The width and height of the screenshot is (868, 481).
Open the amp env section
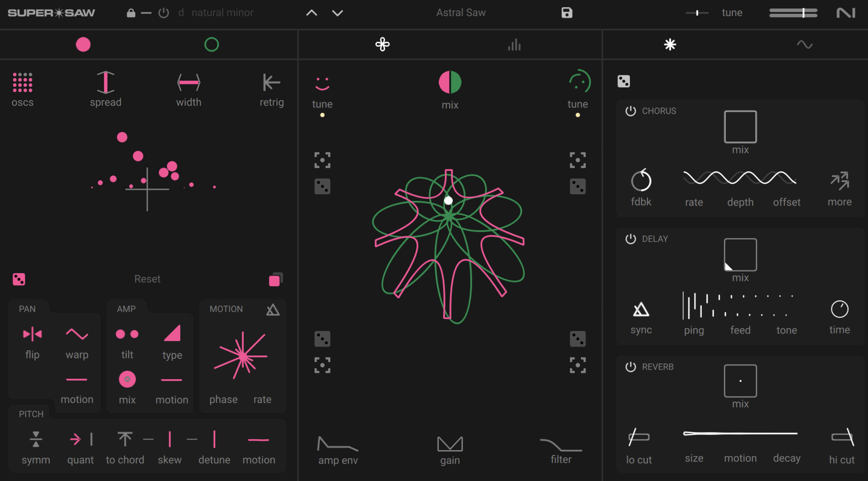pos(338,451)
